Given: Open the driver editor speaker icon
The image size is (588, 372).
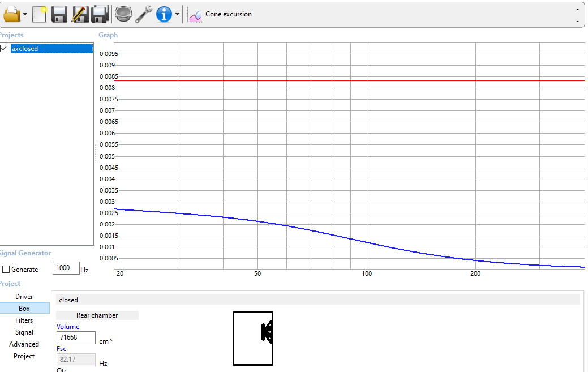Looking at the screenshot, I should tap(123, 14).
